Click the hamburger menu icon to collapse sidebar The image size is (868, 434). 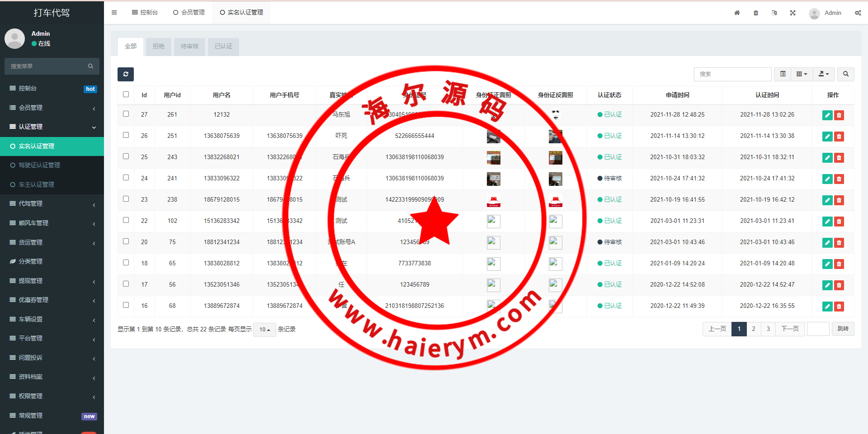pos(114,13)
